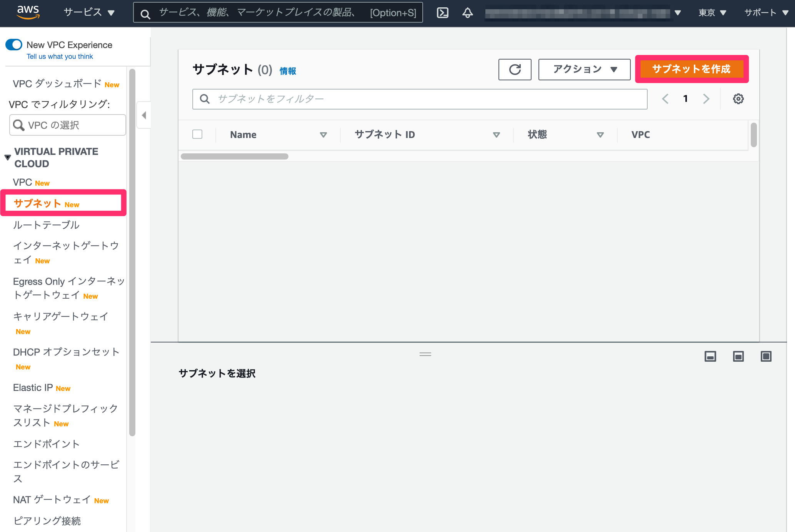
Task: Sort by 状態 column arrow
Action: [x=600, y=135]
